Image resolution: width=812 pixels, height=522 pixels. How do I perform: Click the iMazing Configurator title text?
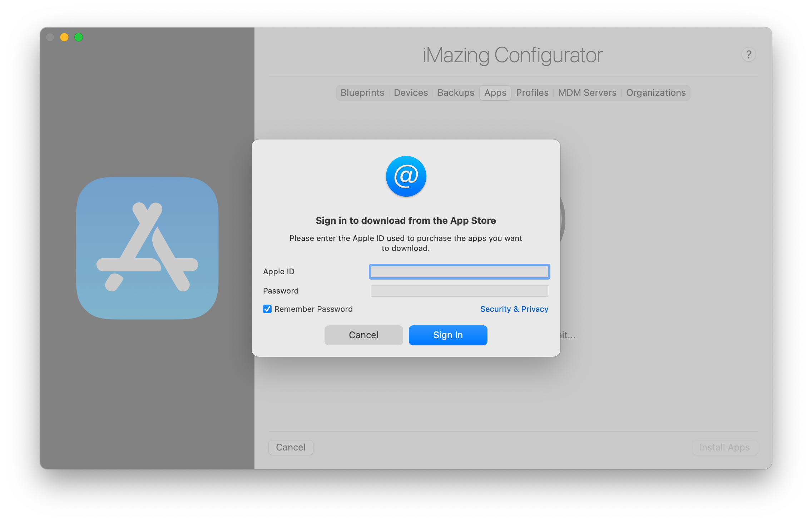(513, 55)
